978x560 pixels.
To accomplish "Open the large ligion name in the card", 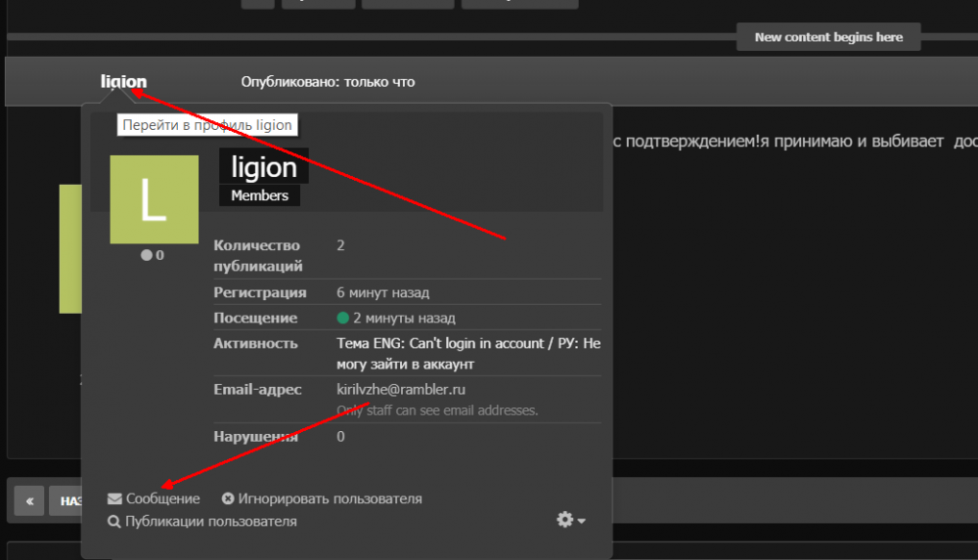I will (x=263, y=167).
